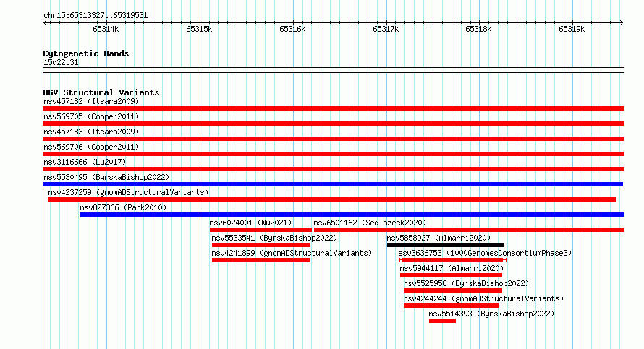
Task: Click the nsv4237259 (gnomADStructuralVariants) label
Action: [x=128, y=192]
